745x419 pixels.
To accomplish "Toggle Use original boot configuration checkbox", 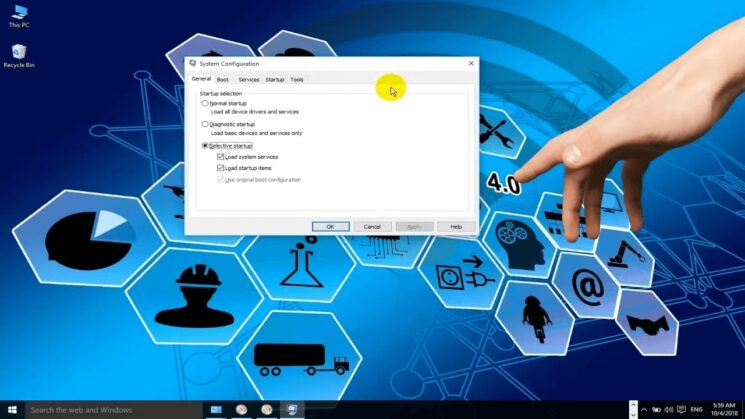I will (x=220, y=180).
